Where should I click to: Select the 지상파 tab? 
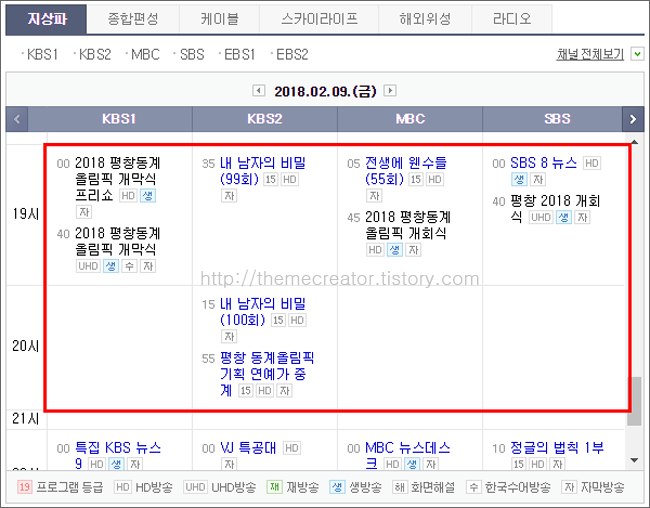pos(46,19)
